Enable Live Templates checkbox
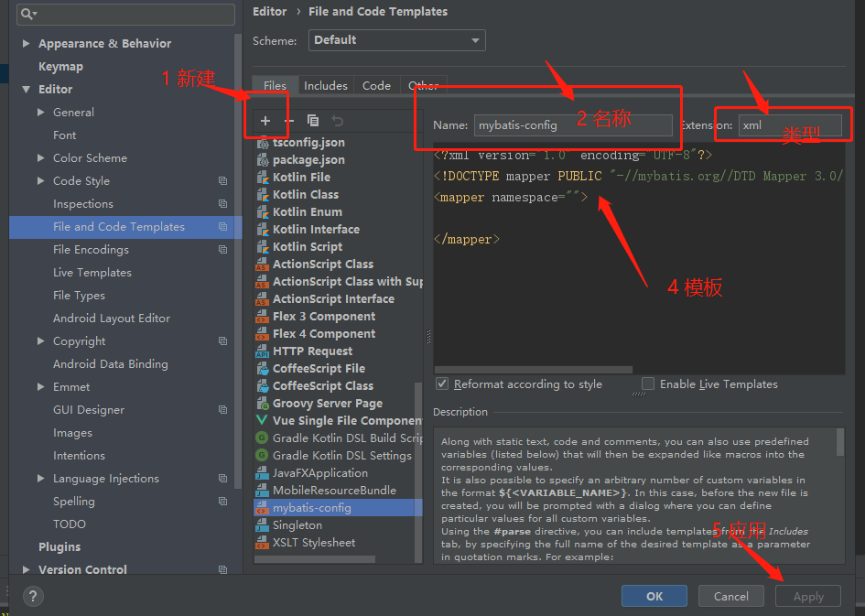 [648, 384]
